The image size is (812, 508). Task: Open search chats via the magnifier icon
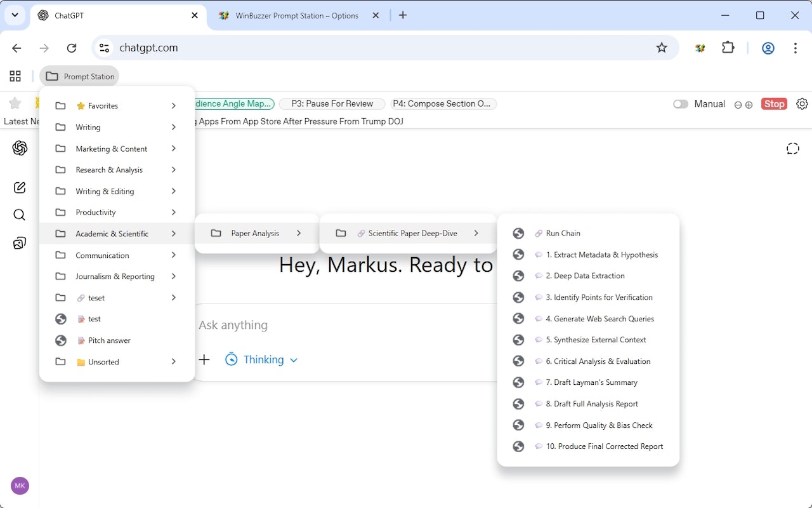pyautogui.click(x=20, y=215)
